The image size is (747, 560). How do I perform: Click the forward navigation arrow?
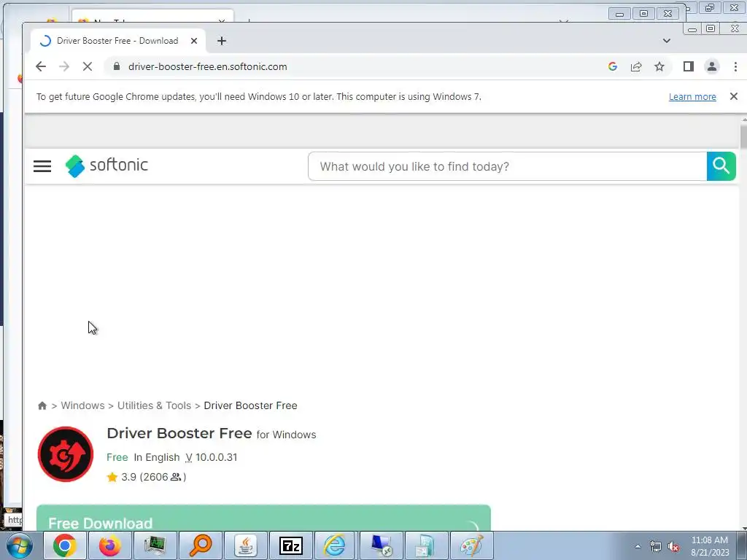64,66
